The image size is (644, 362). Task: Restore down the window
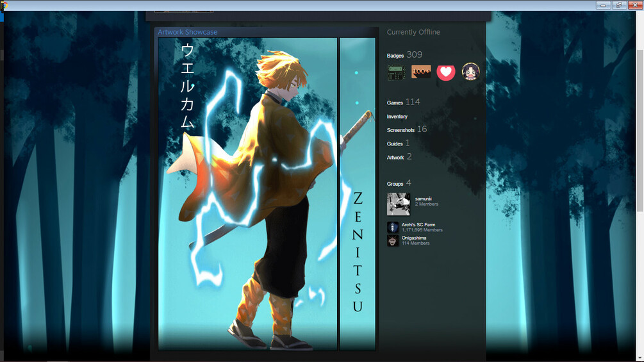click(x=618, y=5)
